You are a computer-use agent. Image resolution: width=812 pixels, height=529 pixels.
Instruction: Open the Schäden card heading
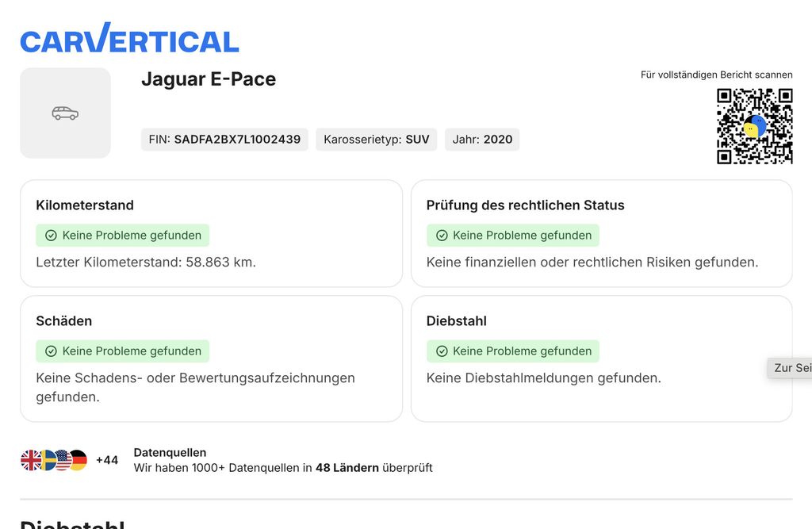(x=64, y=320)
